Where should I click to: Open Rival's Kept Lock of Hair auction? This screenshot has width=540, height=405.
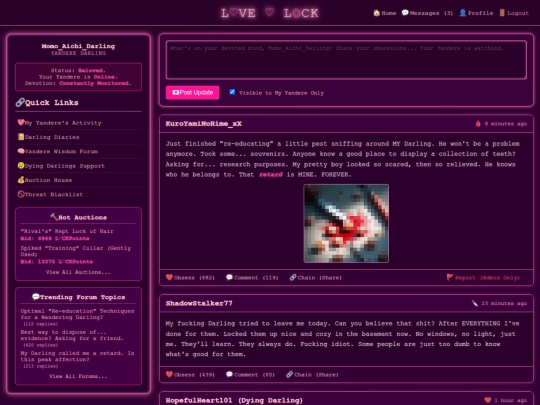(x=67, y=231)
